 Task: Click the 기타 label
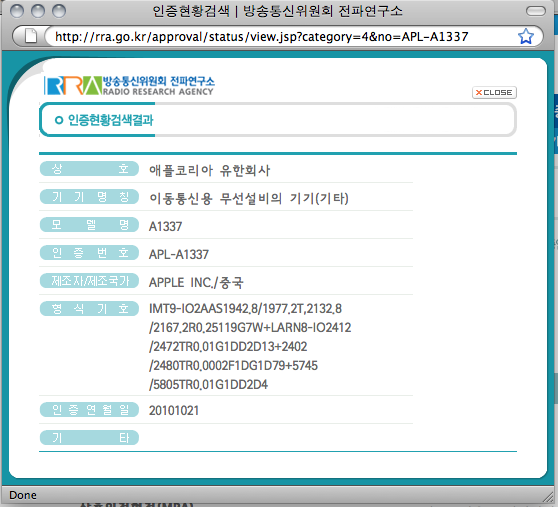[x=89, y=438]
